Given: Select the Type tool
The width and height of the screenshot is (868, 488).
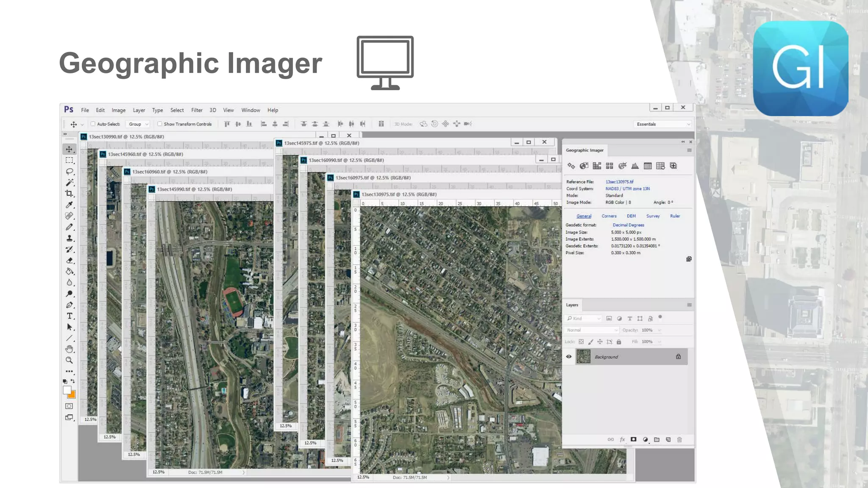Looking at the screenshot, I should click(x=70, y=316).
